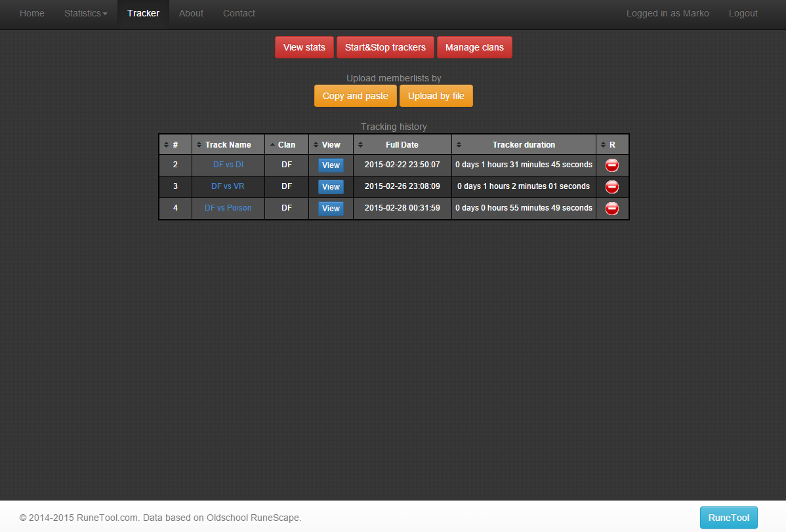View the DF vs DI tracker
The image size is (786, 532).
pos(331,165)
